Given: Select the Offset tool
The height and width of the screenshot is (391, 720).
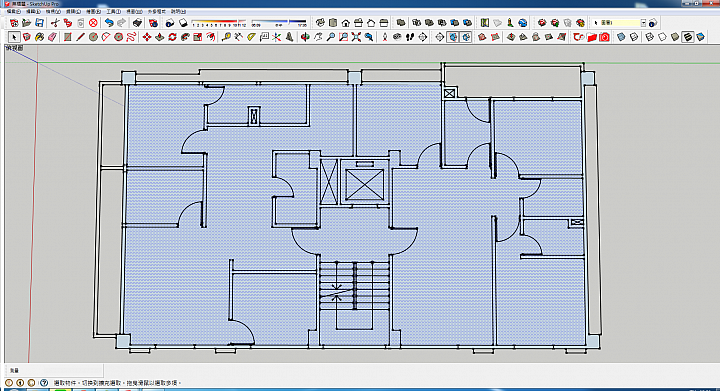Looking at the screenshot, I should click(x=211, y=37).
